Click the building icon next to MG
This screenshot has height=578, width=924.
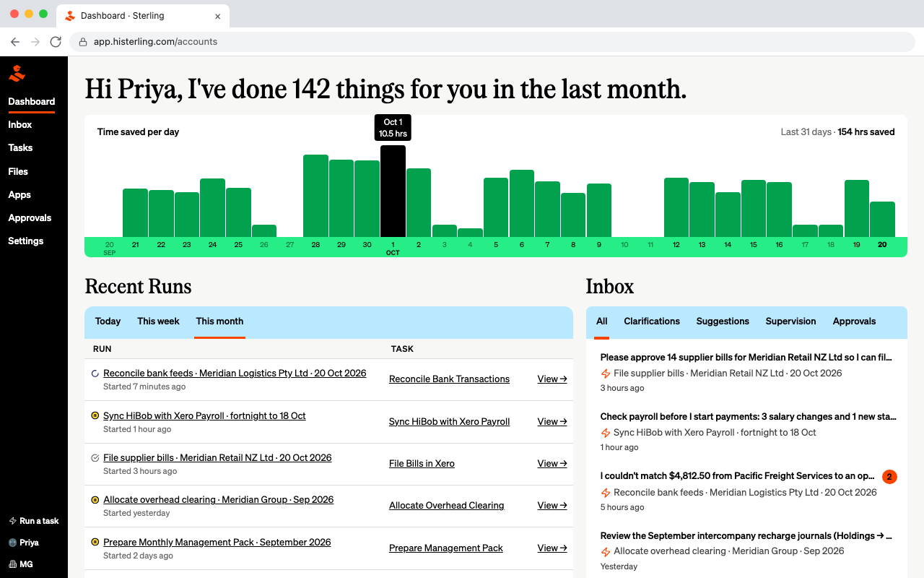[12, 564]
